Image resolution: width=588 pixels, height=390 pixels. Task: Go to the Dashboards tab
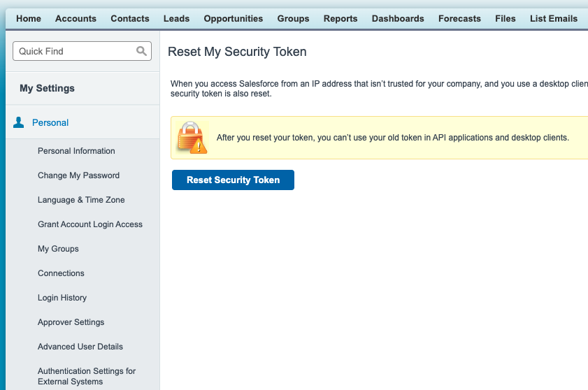[398, 19]
